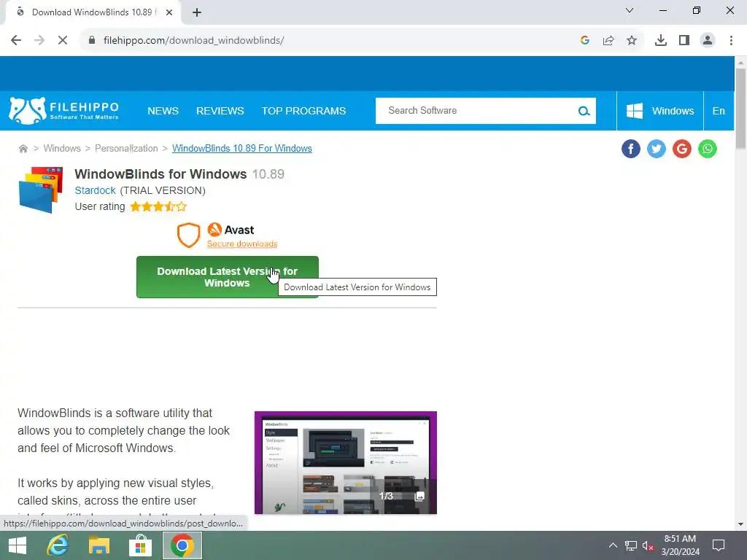747x560 pixels.
Task: Open the Action Center notifications
Action: [x=719, y=545]
